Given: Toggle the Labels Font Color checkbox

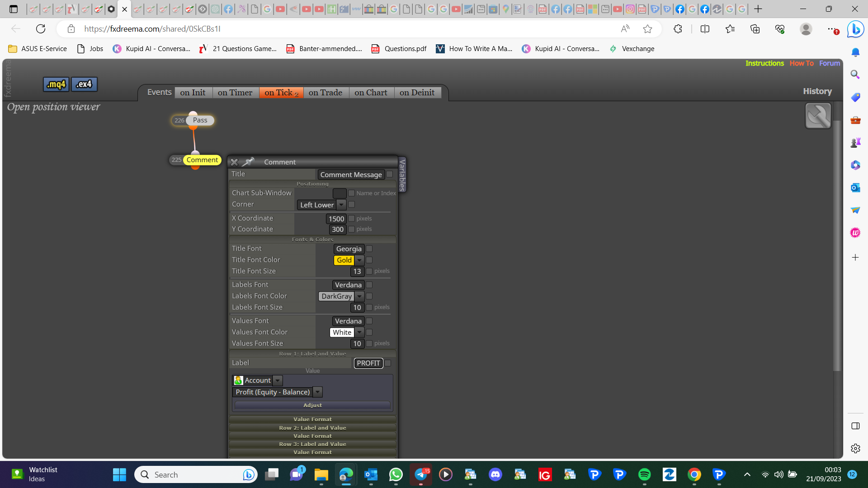Looking at the screenshot, I should point(369,296).
